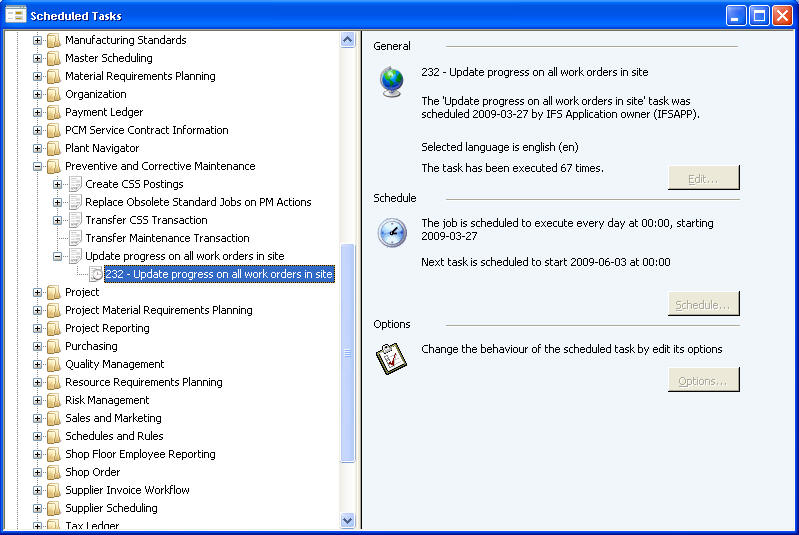Click the clipboard icon in Options section
799x535 pixels.
click(391, 359)
